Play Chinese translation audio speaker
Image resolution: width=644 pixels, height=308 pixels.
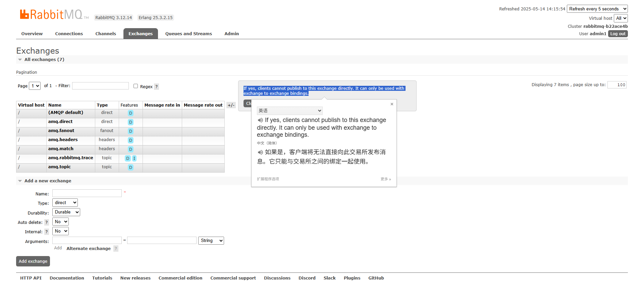260,152
